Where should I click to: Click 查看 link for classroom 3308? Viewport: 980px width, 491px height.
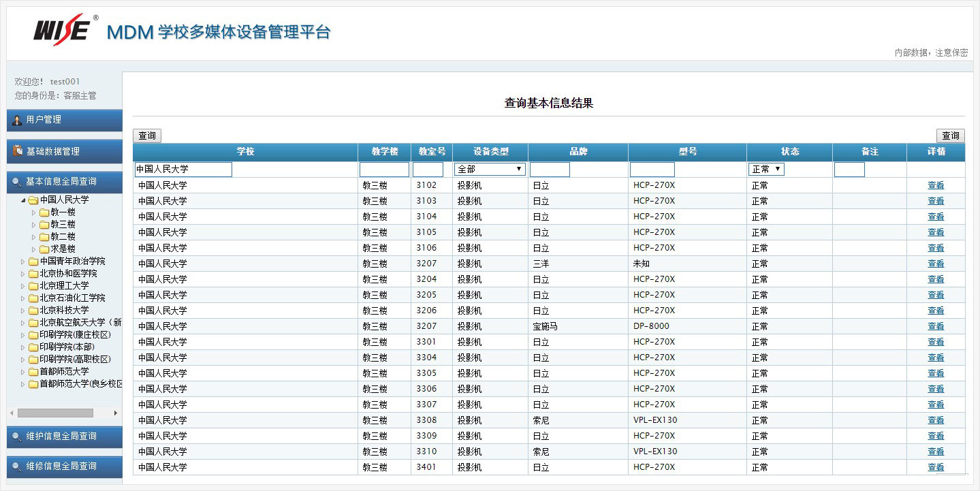(x=936, y=420)
